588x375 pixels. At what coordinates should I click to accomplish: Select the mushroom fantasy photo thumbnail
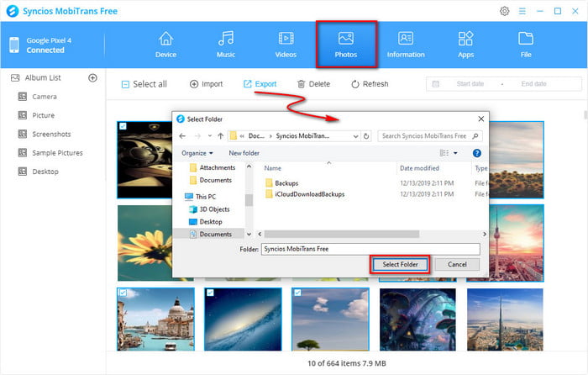[x=417, y=319]
